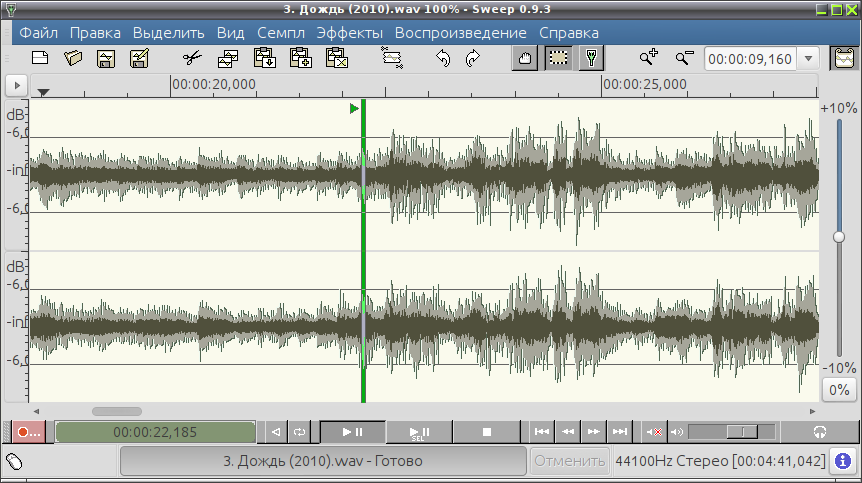Screen dimensions: 862x483
Task: Click the black triangle marker on the ruler
Action: (43, 92)
